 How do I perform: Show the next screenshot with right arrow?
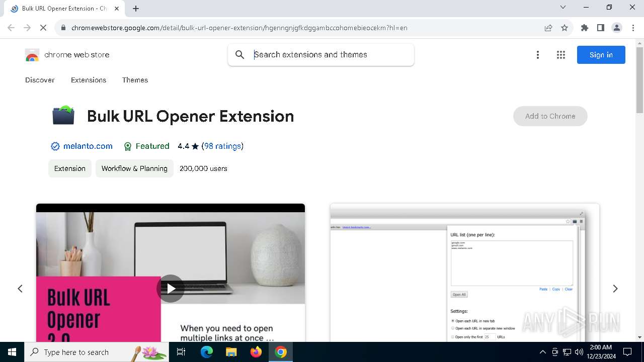point(615,289)
